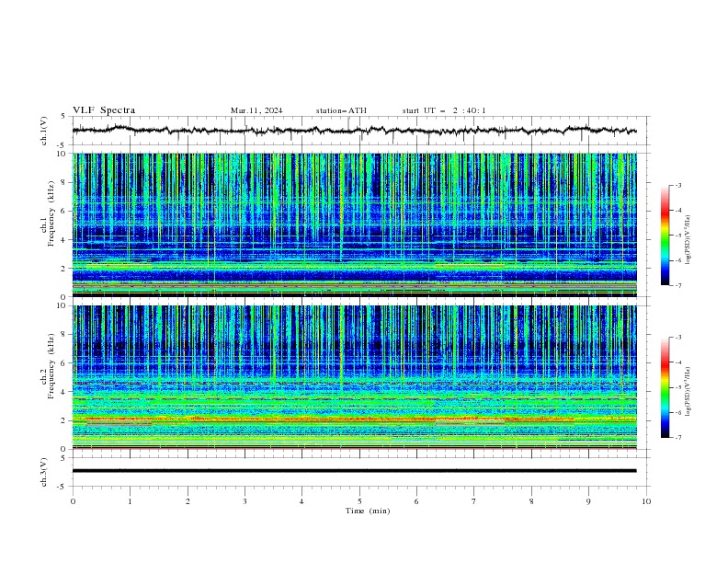
Task: Click the time axis tick label "9"
Action: coord(588,501)
